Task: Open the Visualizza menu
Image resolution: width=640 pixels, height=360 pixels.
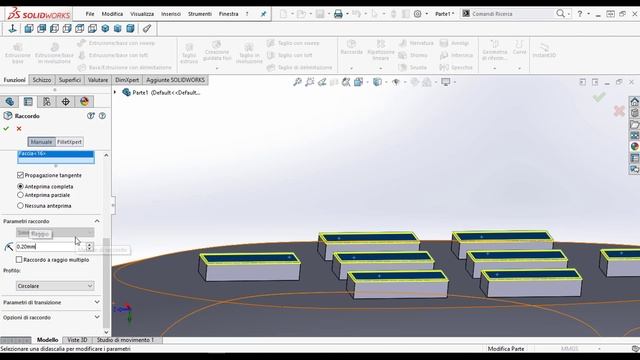Action: (x=142, y=14)
